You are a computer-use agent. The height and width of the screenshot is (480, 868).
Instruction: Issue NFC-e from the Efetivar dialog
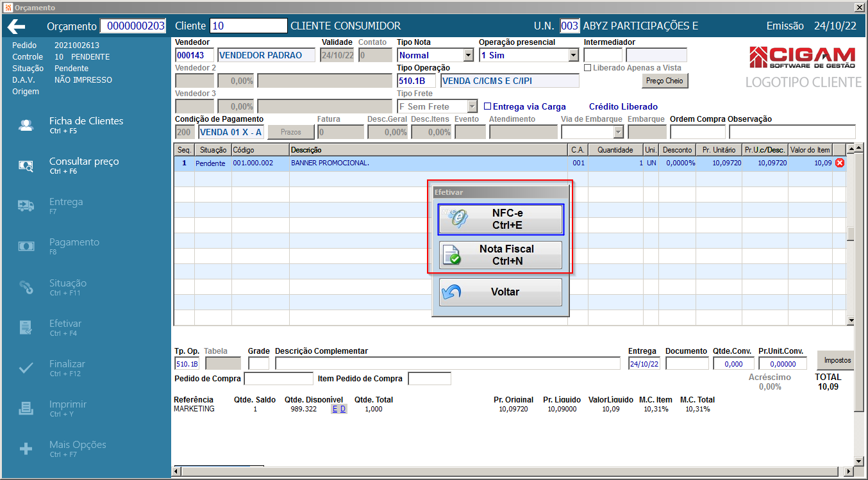point(501,219)
